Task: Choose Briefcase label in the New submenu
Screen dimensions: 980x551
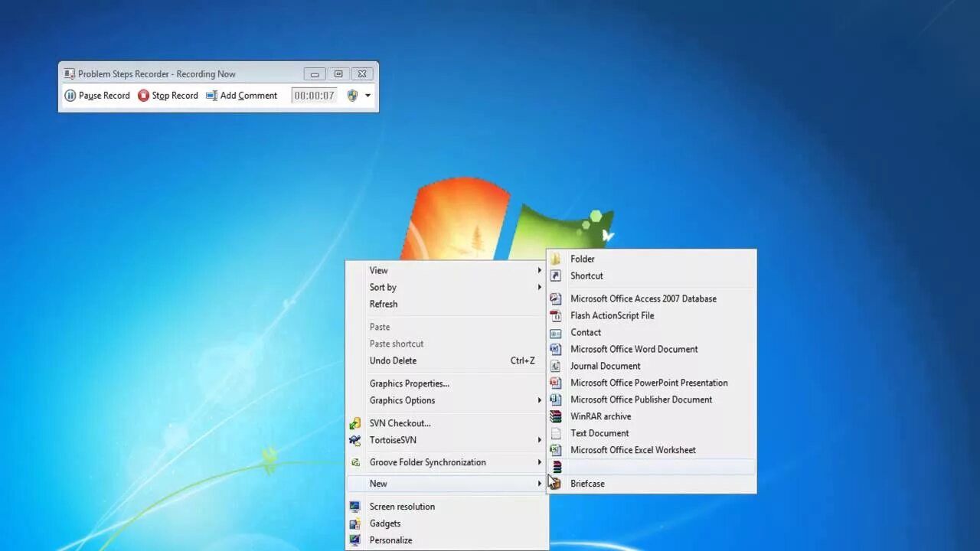Action: [x=587, y=484]
